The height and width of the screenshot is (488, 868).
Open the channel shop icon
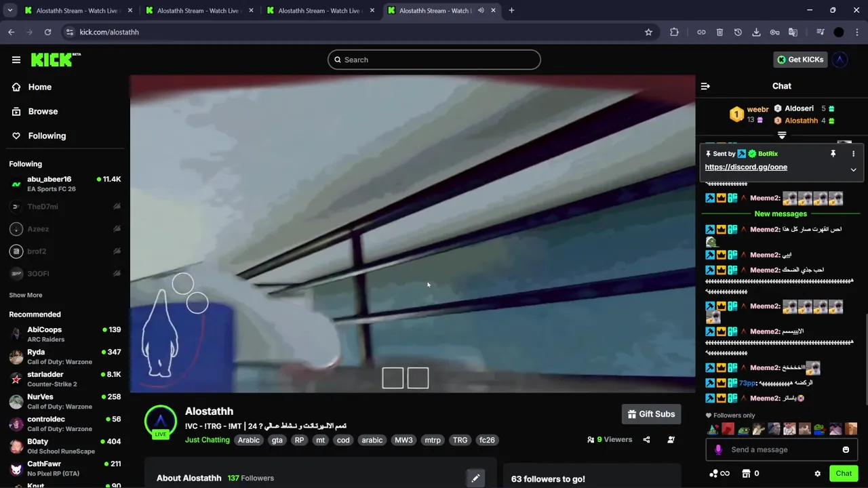click(x=746, y=474)
